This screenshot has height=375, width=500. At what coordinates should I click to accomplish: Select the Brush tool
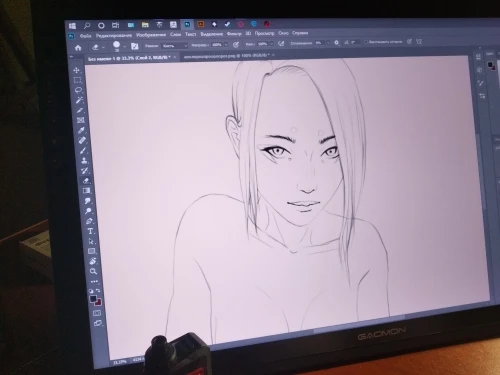coord(83,150)
